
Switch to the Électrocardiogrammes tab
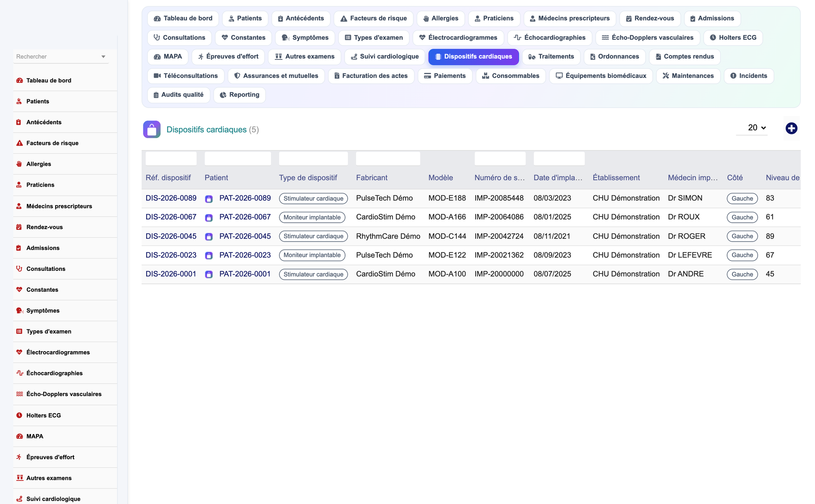458,38
